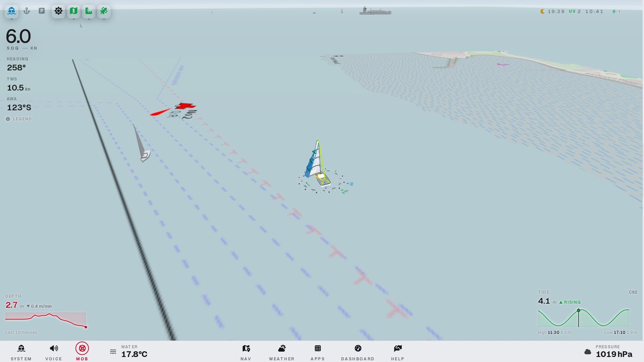Activate the MOB man overboard button
The height and width of the screenshot is (362, 644).
pos(82,351)
